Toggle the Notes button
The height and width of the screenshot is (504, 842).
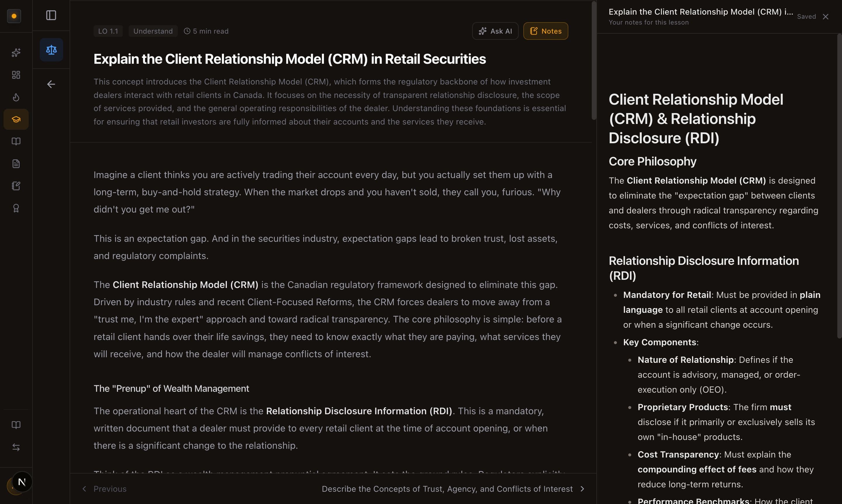[x=546, y=31]
